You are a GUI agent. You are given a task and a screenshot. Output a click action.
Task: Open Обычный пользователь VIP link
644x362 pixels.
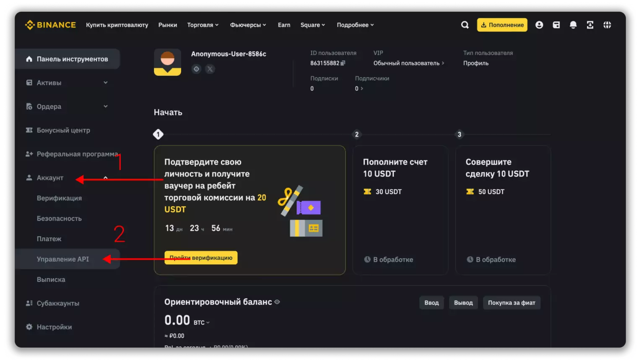(409, 63)
